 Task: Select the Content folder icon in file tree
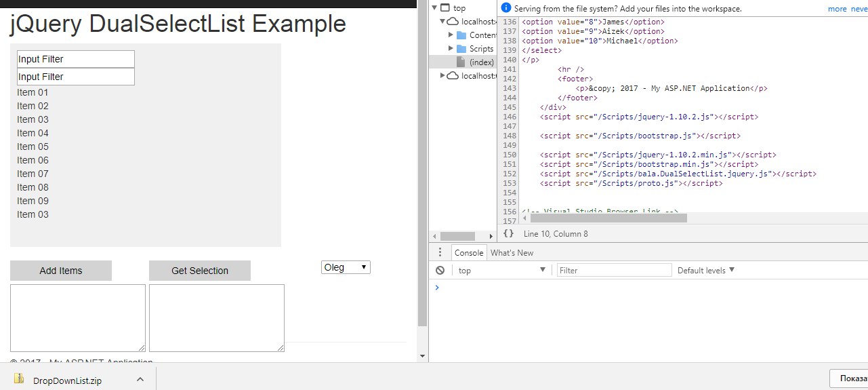(x=461, y=35)
